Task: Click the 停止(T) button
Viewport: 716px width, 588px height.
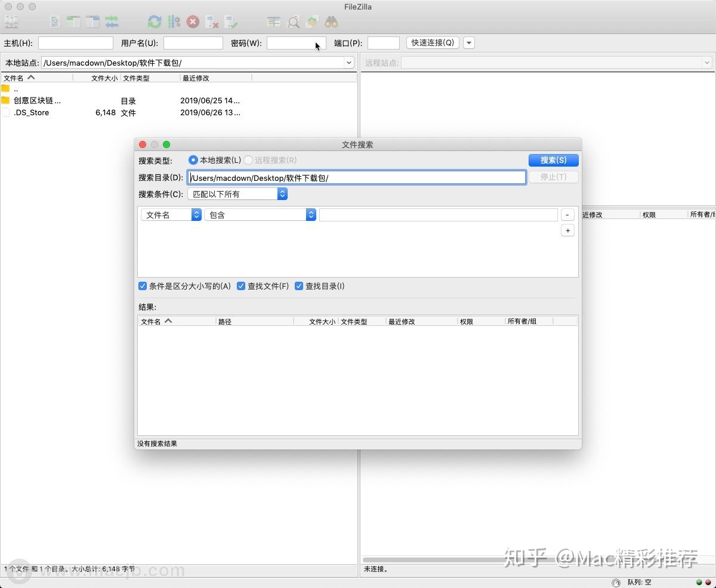Action: 553,177
